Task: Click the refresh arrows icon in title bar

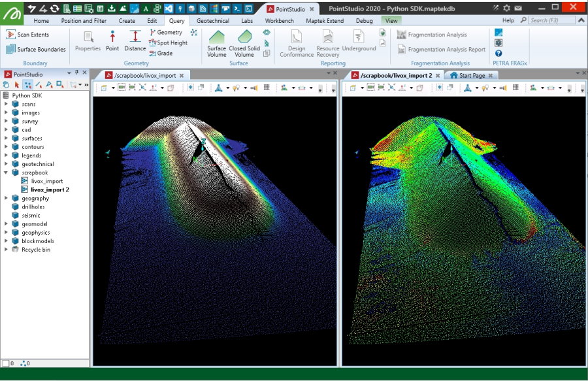Action: tap(55, 8)
